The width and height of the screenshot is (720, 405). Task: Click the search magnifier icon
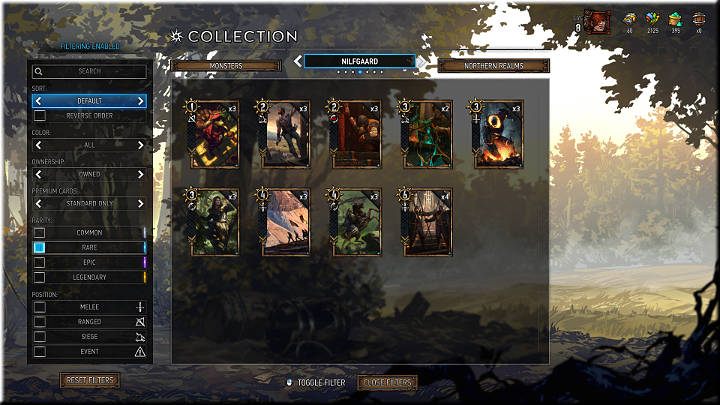39,71
